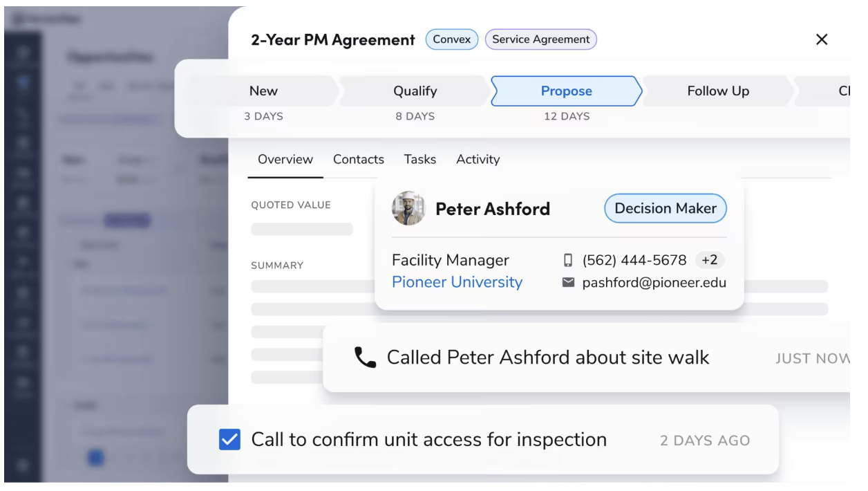Expand the +2 additional phone numbers
Image resolution: width=868 pixels, height=491 pixels.
tap(710, 261)
